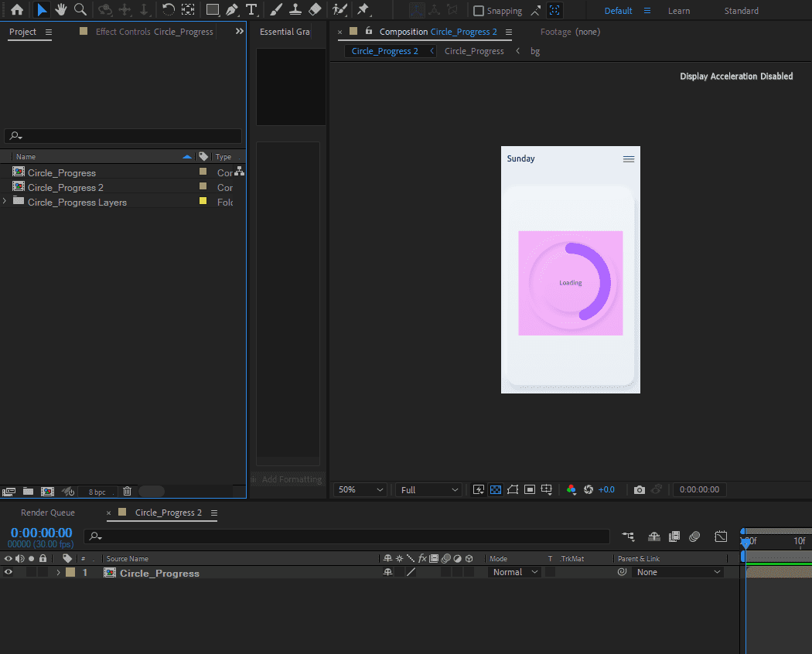
Task: Select the Eraser tool
Action: tap(314, 10)
